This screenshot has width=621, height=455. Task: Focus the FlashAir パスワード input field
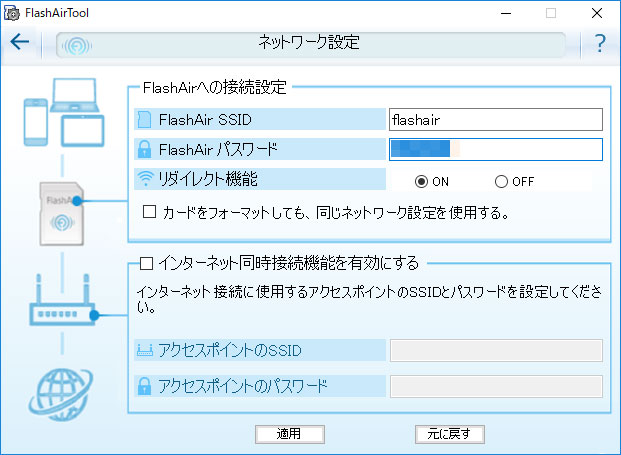tap(496, 149)
